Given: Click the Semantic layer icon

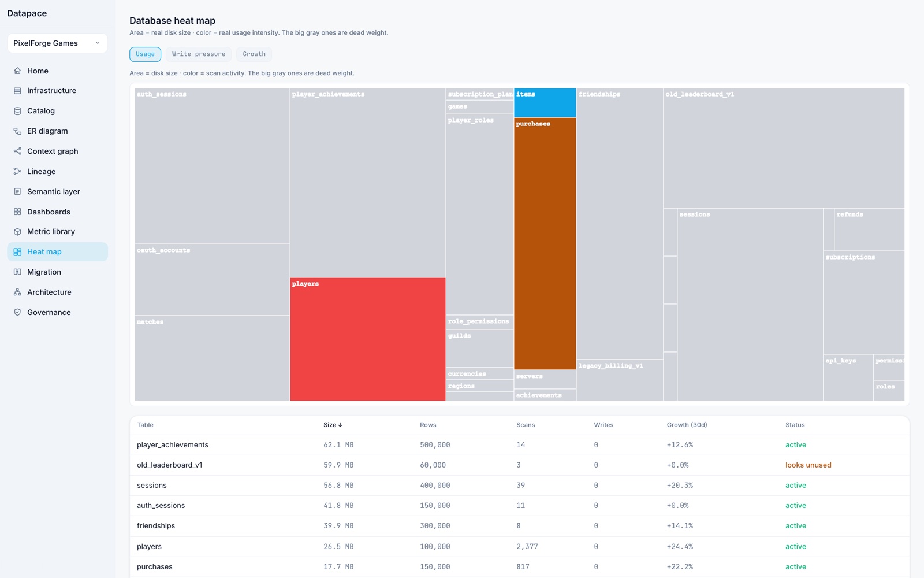Looking at the screenshot, I should point(17,191).
